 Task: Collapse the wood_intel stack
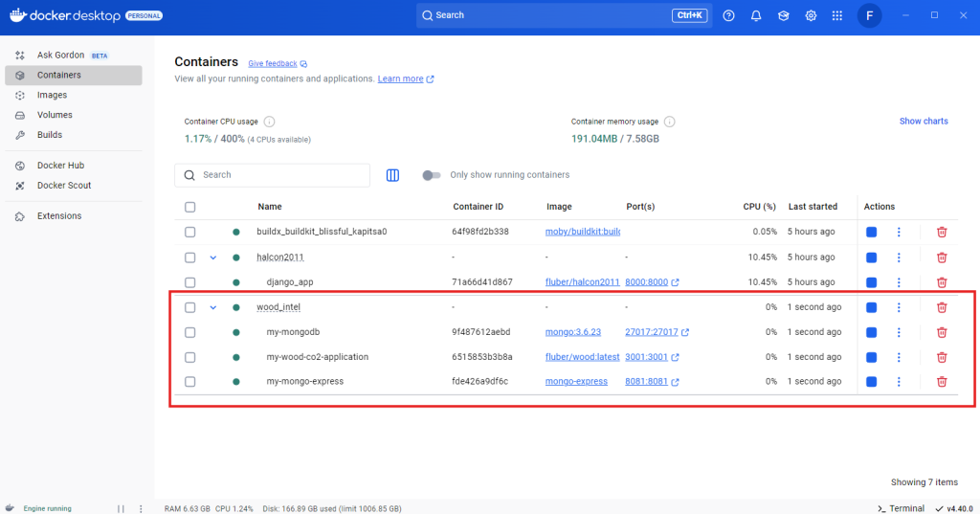click(213, 307)
